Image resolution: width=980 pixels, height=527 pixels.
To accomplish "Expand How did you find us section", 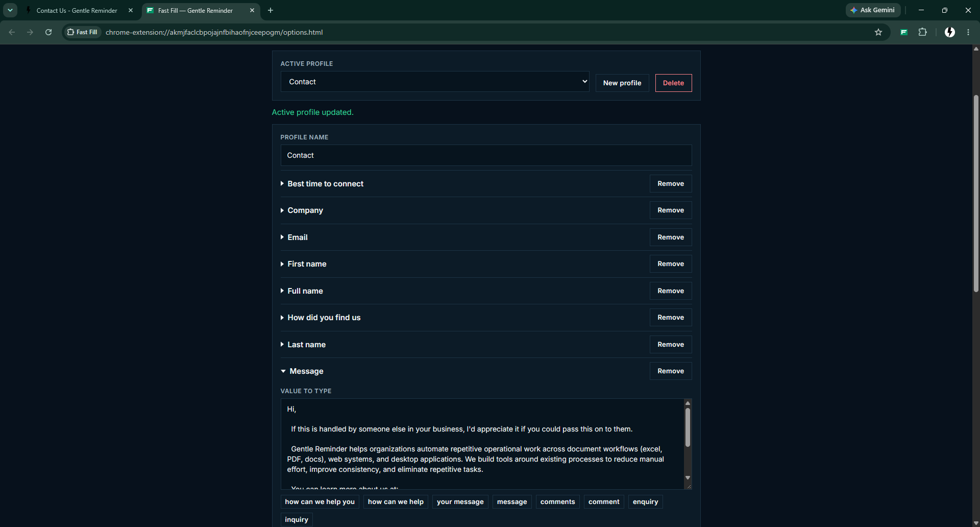I will [x=321, y=318].
